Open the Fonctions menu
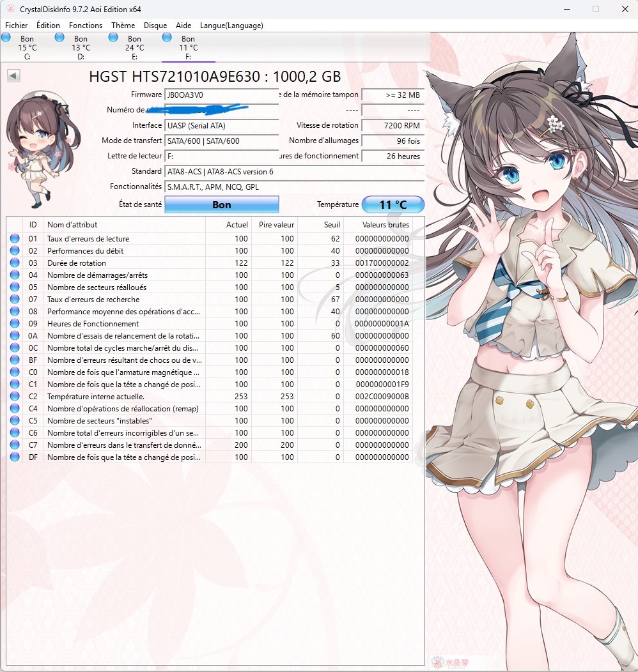The width and height of the screenshot is (638, 672). click(x=86, y=26)
